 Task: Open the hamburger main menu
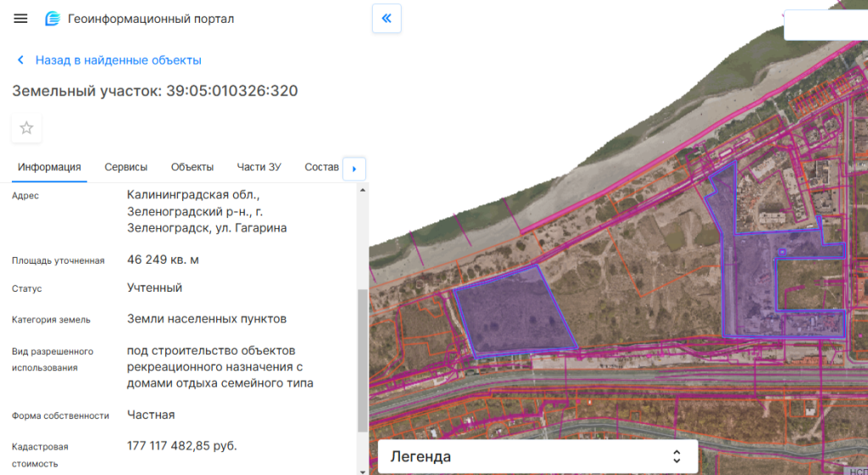(x=21, y=19)
